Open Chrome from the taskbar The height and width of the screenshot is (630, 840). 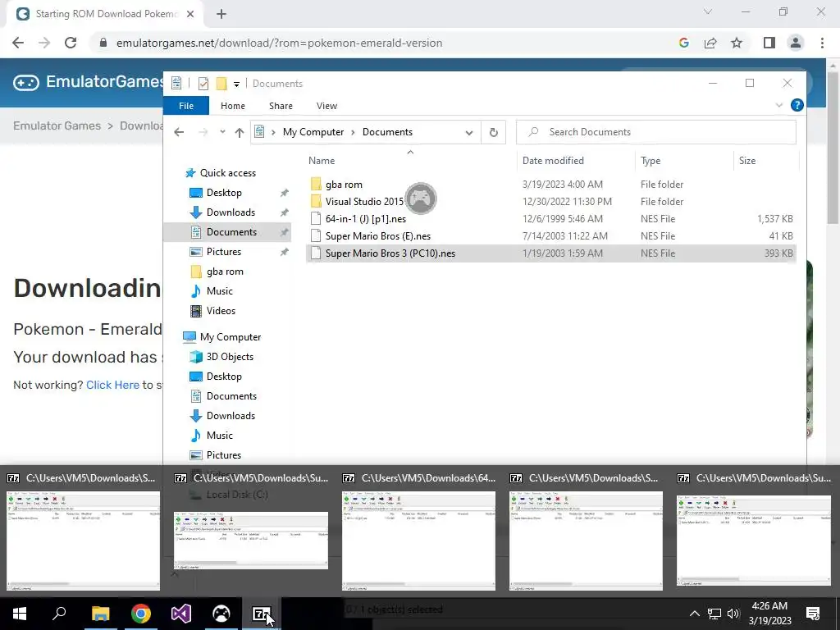pyautogui.click(x=141, y=614)
